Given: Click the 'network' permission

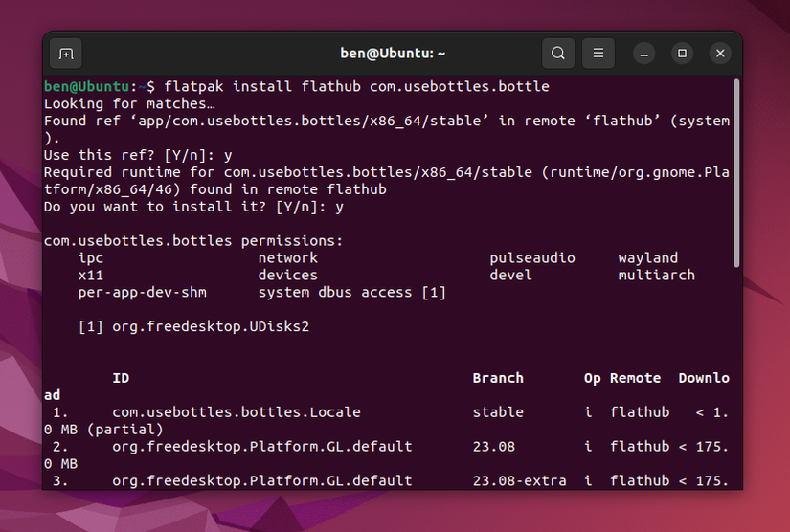Looking at the screenshot, I should (x=287, y=258).
